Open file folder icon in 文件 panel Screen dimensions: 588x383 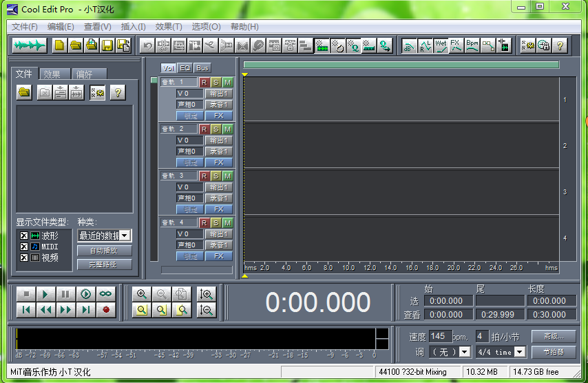(x=25, y=92)
